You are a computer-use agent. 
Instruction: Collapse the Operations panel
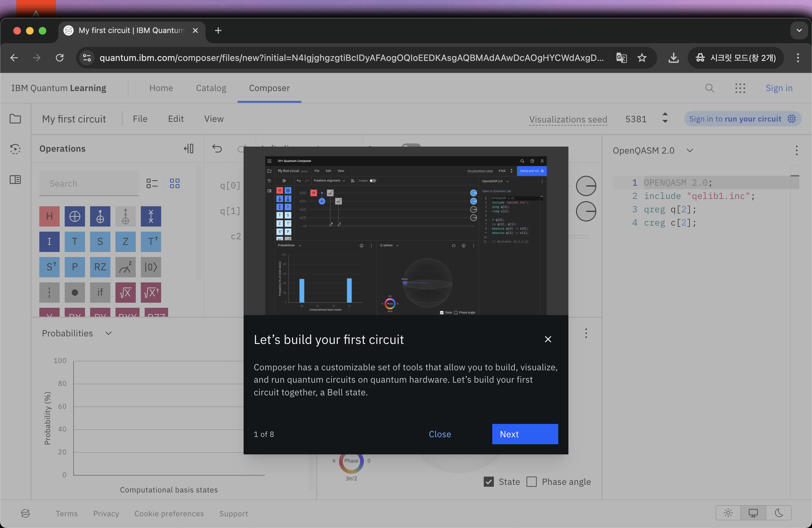[189, 148]
